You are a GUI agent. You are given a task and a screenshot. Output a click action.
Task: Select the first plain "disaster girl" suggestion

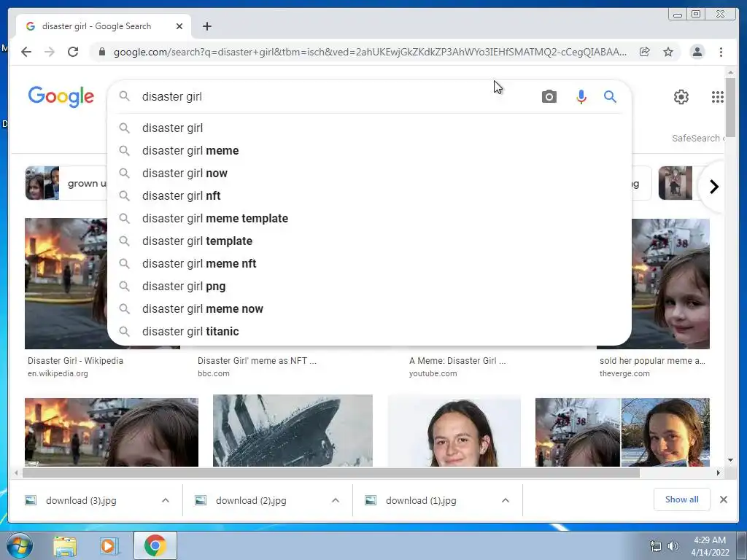370,128
